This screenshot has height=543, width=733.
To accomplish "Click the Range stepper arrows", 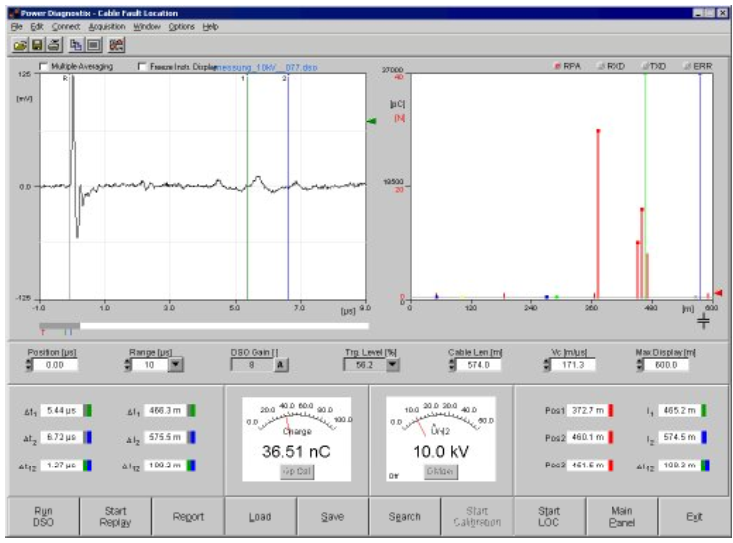I will point(128,365).
